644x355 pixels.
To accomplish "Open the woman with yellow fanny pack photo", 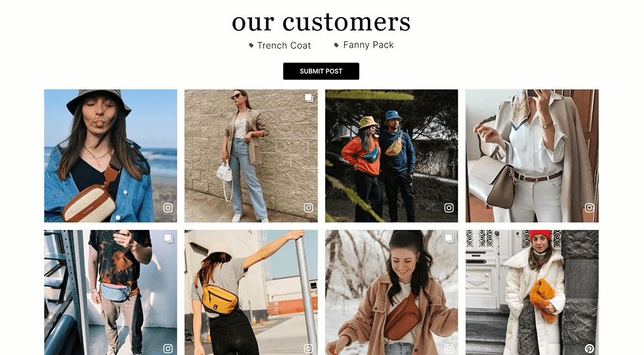I will (x=251, y=293).
